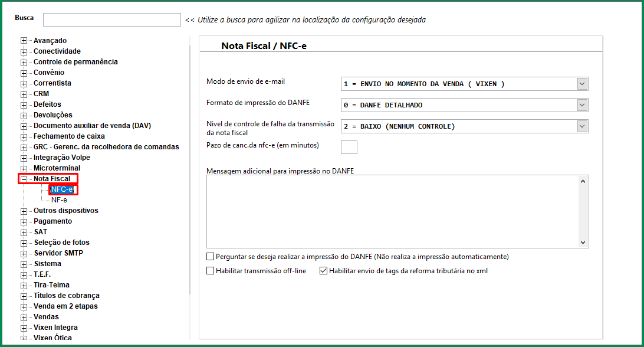Select Vendas in the settings tree

46,317
